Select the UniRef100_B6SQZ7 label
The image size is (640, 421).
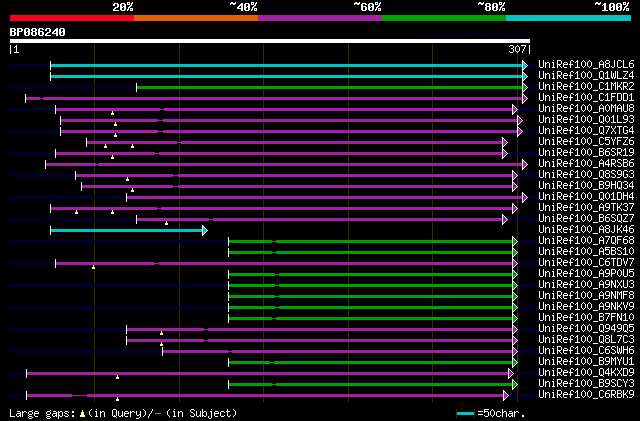tap(586, 218)
